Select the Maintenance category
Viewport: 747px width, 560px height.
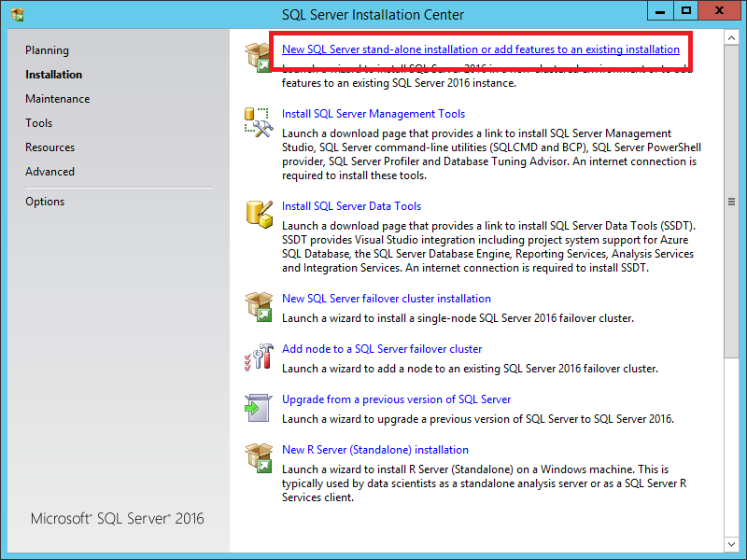coord(58,99)
